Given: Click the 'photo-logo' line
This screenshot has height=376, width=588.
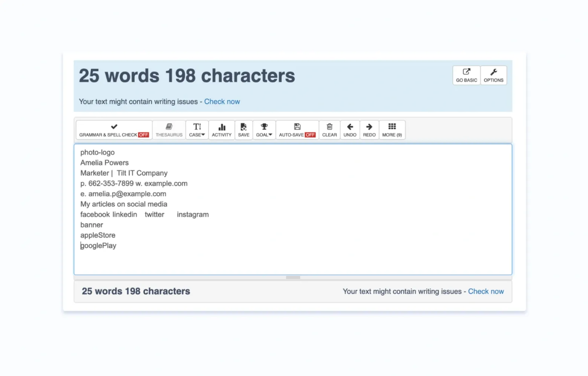Looking at the screenshot, I should coord(98,152).
